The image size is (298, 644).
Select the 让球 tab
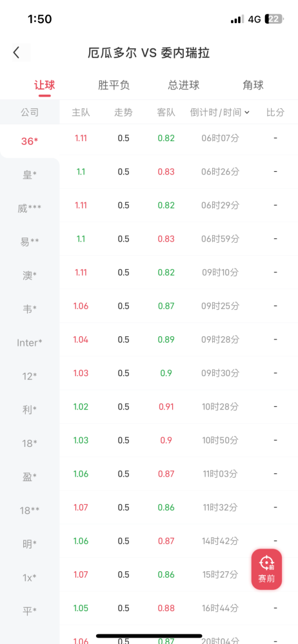click(45, 85)
